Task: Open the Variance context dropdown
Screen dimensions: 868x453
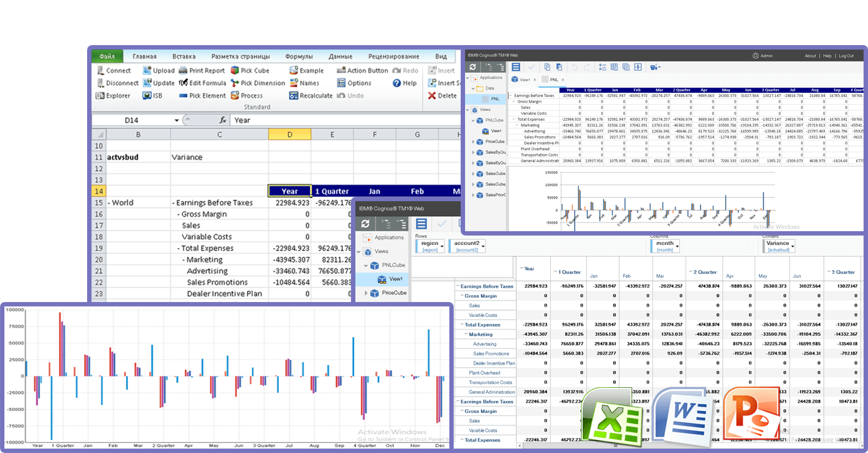Action: tap(793, 246)
